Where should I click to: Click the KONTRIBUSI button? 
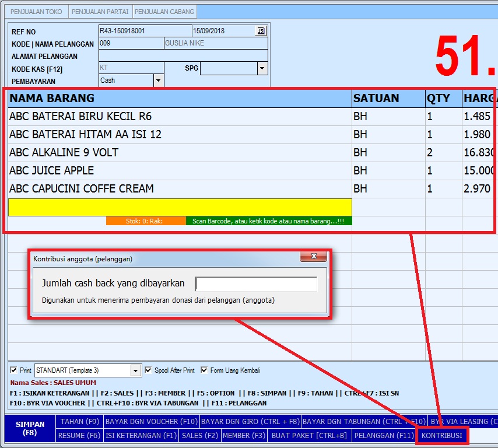tap(442, 435)
